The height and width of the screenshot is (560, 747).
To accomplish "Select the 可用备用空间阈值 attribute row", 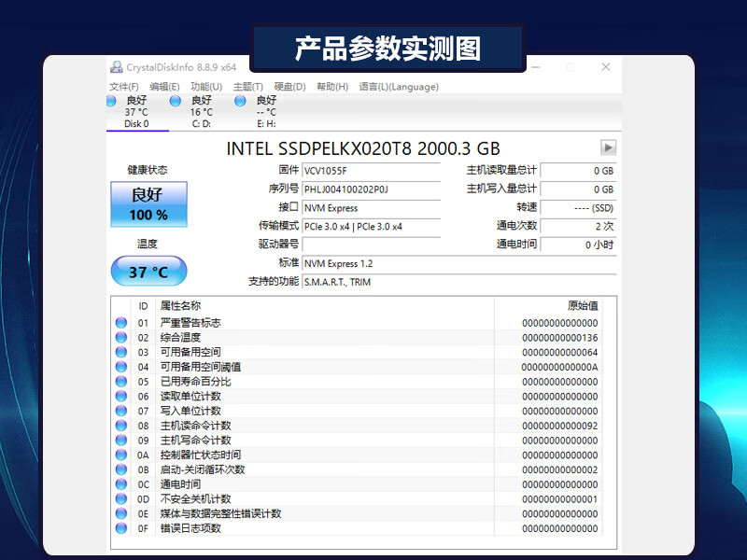I will (x=358, y=367).
